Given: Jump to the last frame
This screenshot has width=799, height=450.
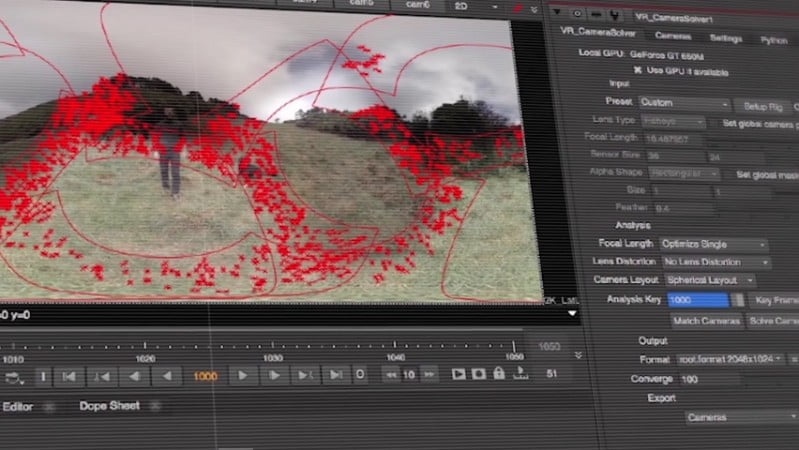Looking at the screenshot, I should point(336,375).
